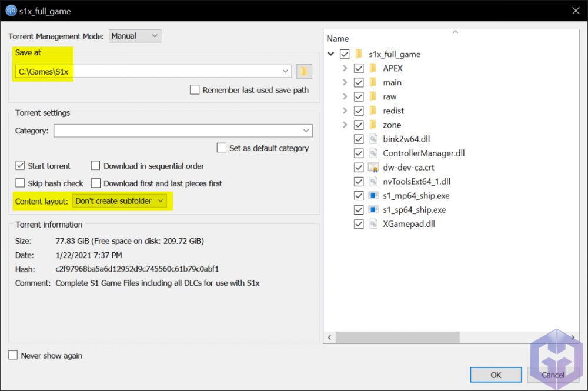The width and height of the screenshot is (588, 391).
Task: Click the qBittorrent icon in title bar
Action: (10, 11)
